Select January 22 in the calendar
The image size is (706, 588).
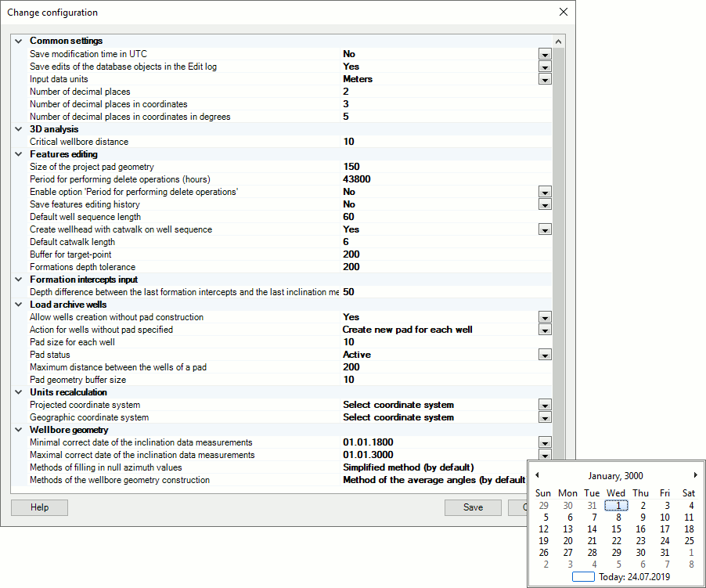tap(617, 541)
